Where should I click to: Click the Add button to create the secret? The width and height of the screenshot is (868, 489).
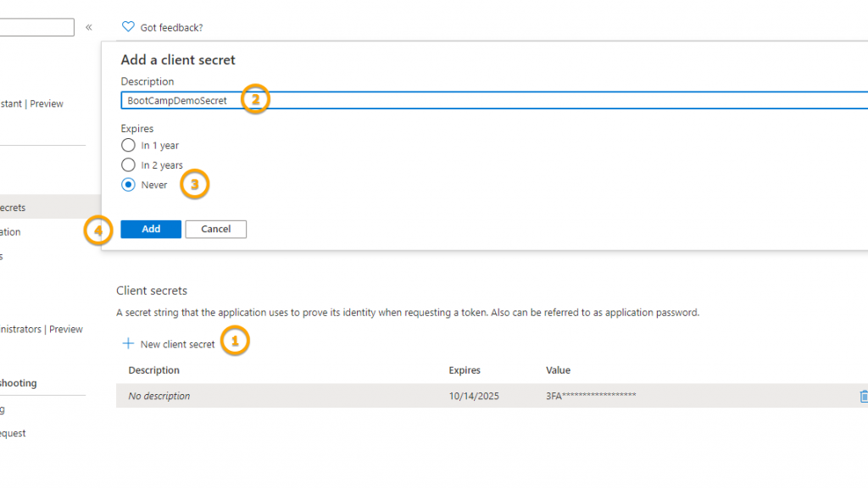[150, 229]
